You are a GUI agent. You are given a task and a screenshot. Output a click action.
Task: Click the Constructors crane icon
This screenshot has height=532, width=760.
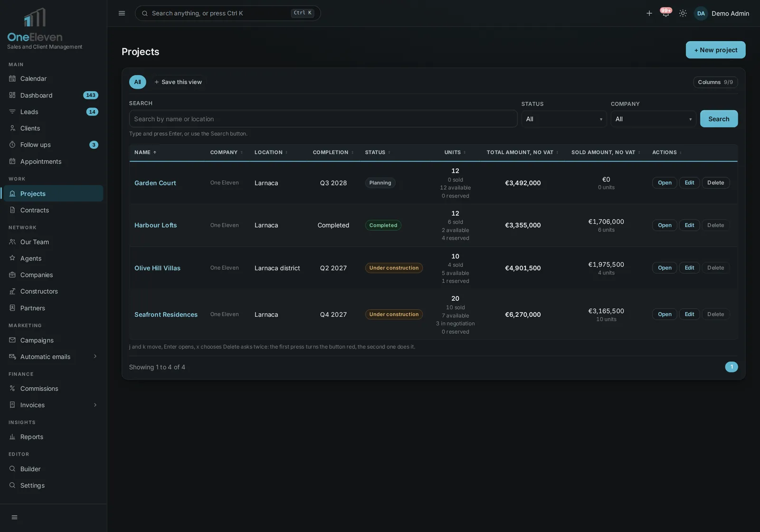[12, 291]
